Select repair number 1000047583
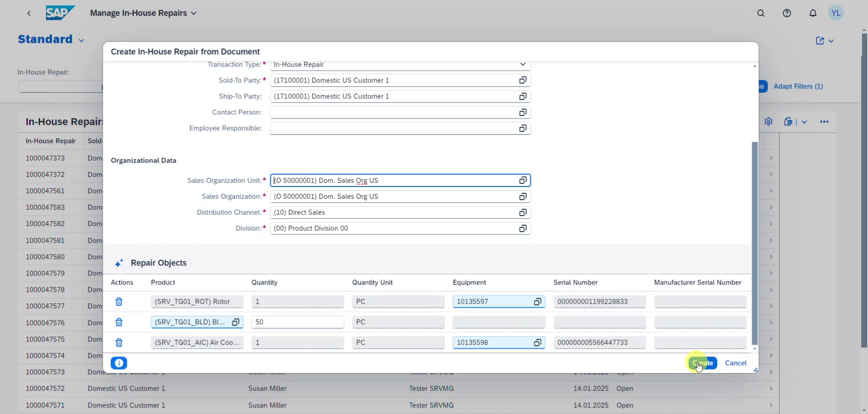The height and width of the screenshot is (414, 868). coord(45,207)
